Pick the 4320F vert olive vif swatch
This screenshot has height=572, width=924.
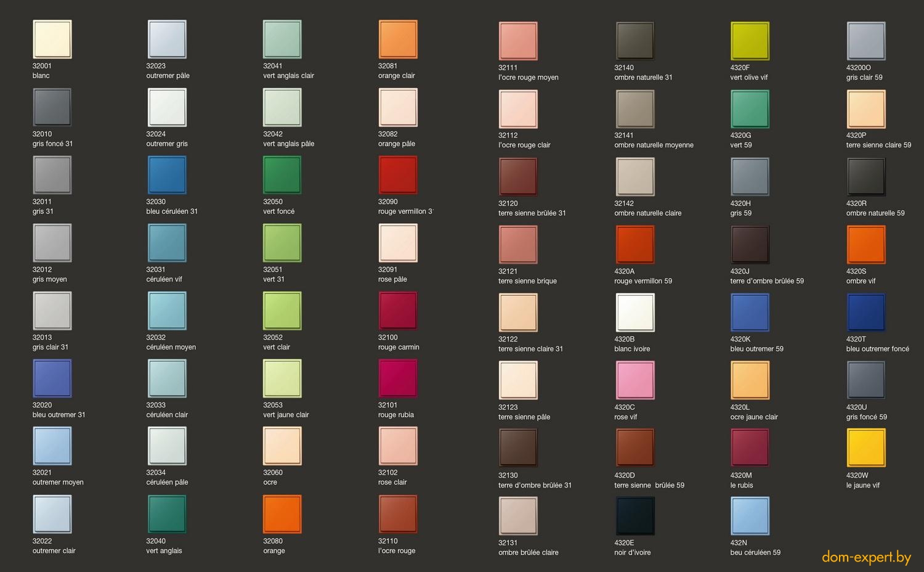point(750,41)
